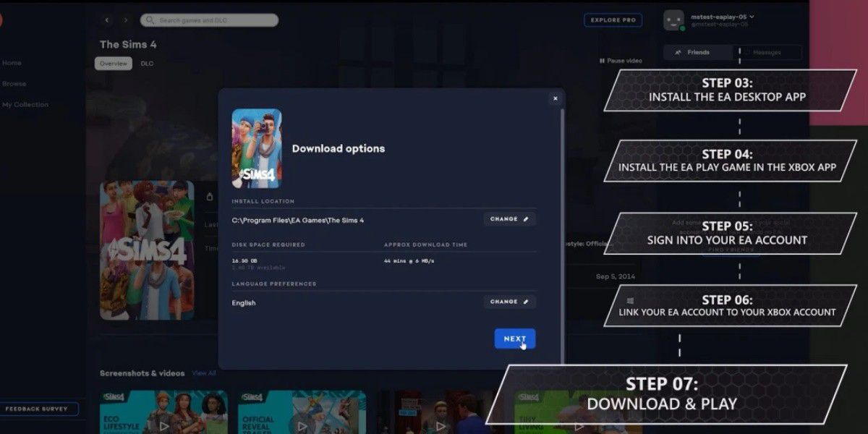
Task: Switch to the Messages tab
Action: click(767, 52)
